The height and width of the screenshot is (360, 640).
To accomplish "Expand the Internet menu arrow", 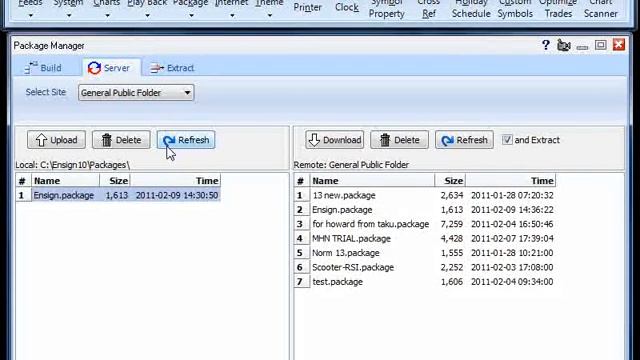I will pos(232,16).
